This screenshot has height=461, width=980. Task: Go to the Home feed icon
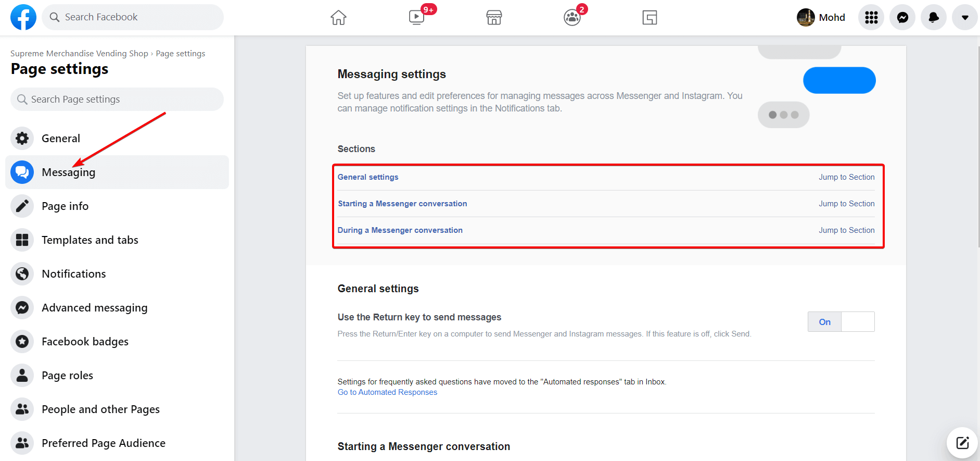click(338, 17)
